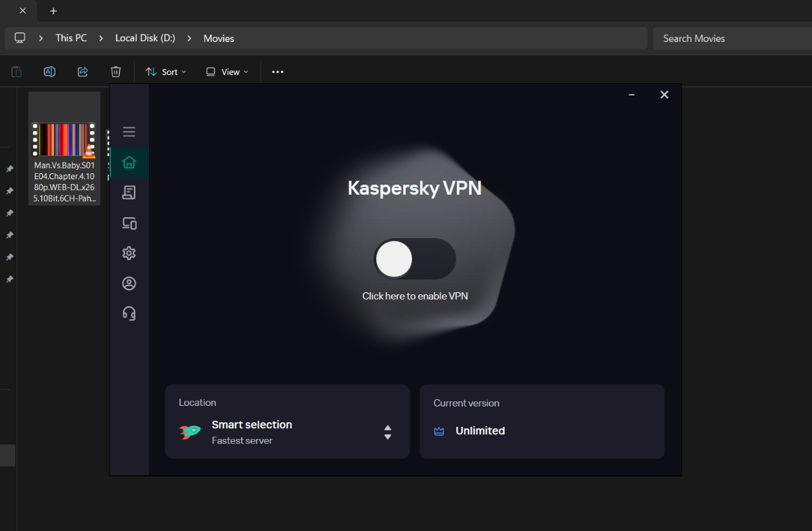812x531 pixels.
Task: Click the Paste icon in Explorer toolbar
Action: [16, 72]
